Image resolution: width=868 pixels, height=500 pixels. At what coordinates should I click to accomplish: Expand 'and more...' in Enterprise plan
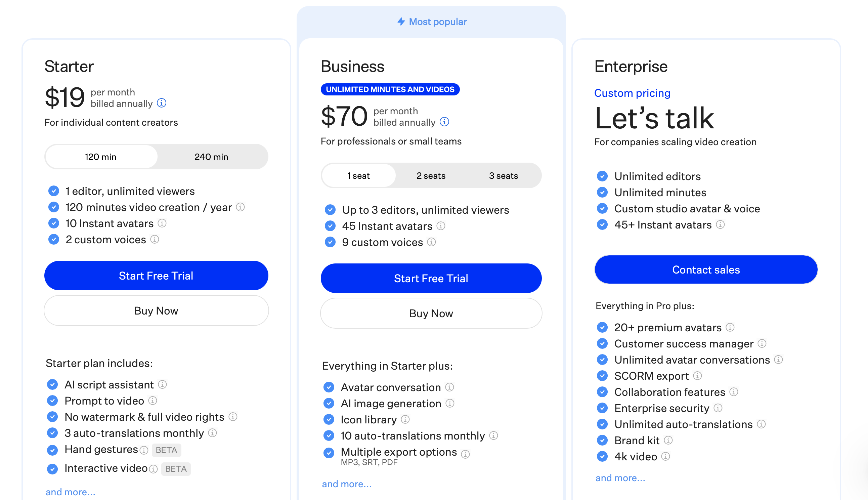[620, 478]
